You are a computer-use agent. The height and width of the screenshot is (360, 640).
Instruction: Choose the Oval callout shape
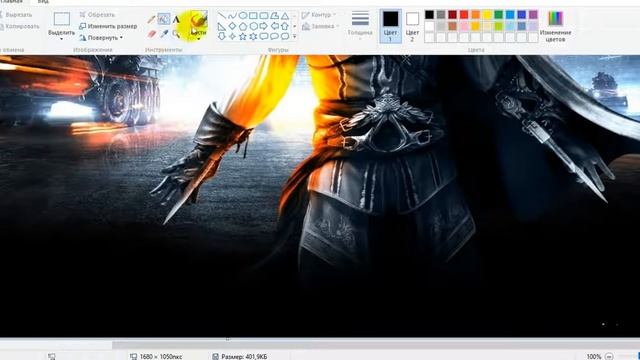tap(275, 36)
